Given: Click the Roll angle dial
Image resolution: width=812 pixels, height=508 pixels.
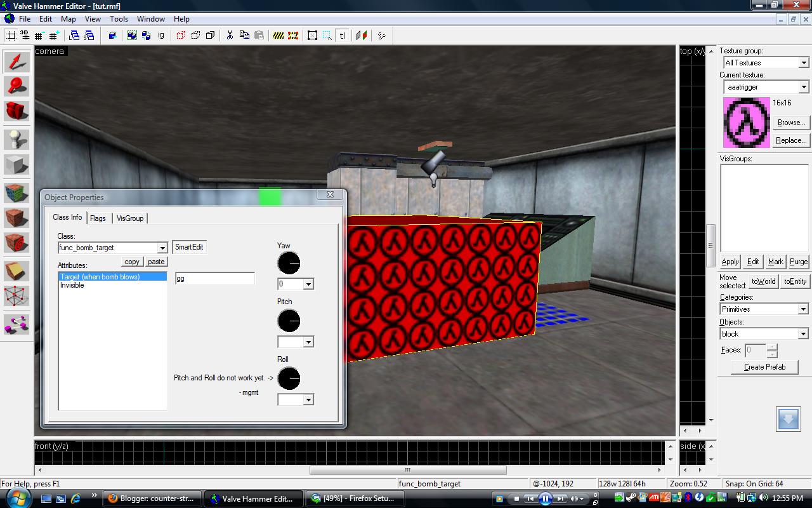Looking at the screenshot, I should pos(289,378).
